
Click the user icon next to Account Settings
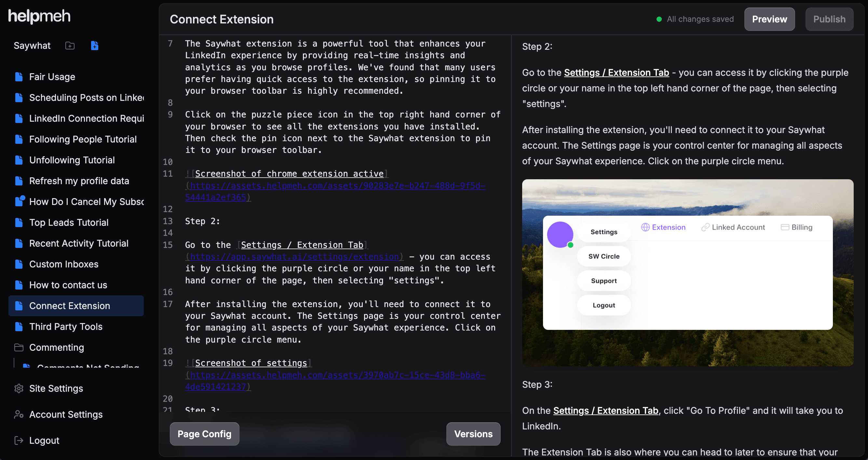(19, 414)
